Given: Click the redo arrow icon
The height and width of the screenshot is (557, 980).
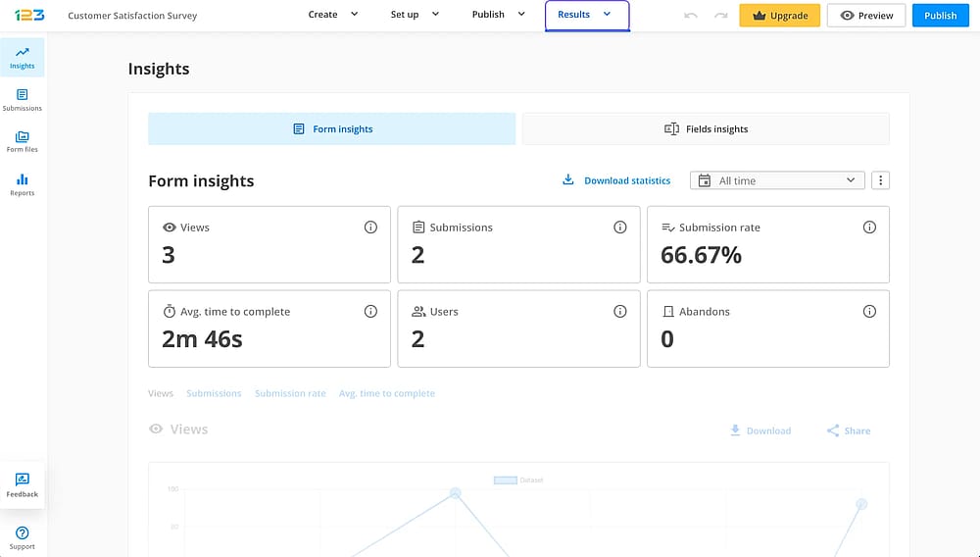Looking at the screenshot, I should [720, 15].
